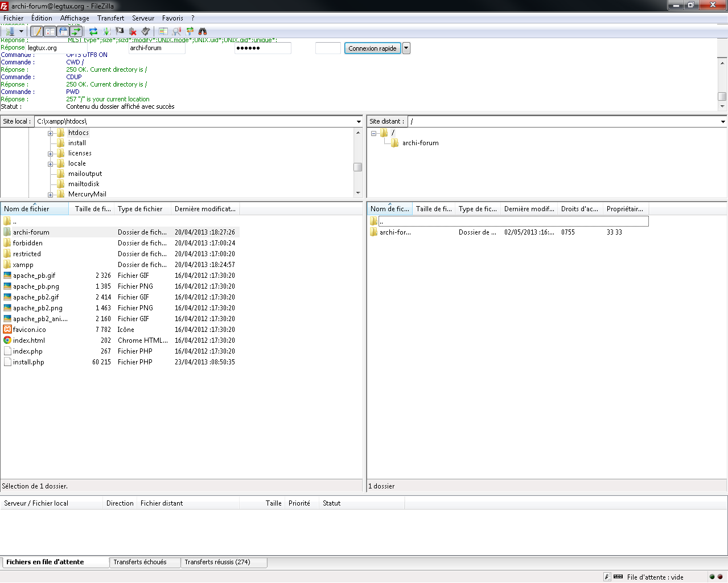
Task: Open the Fichier menu
Action: coord(14,18)
